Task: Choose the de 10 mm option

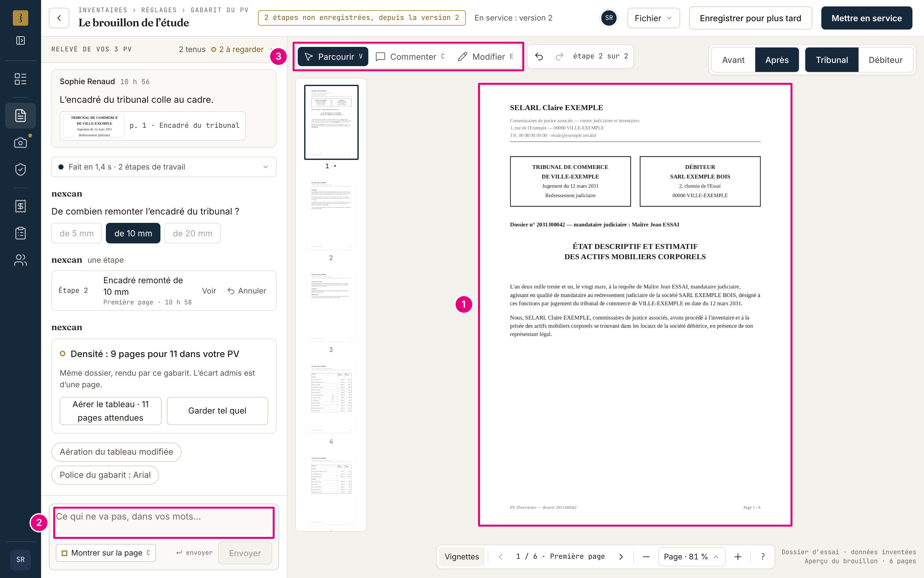Action: coord(133,233)
